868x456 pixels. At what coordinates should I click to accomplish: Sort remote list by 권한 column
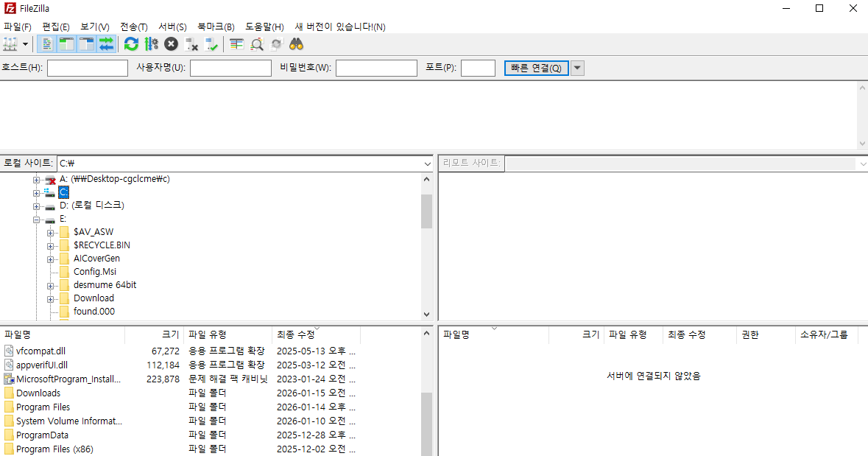tap(766, 334)
